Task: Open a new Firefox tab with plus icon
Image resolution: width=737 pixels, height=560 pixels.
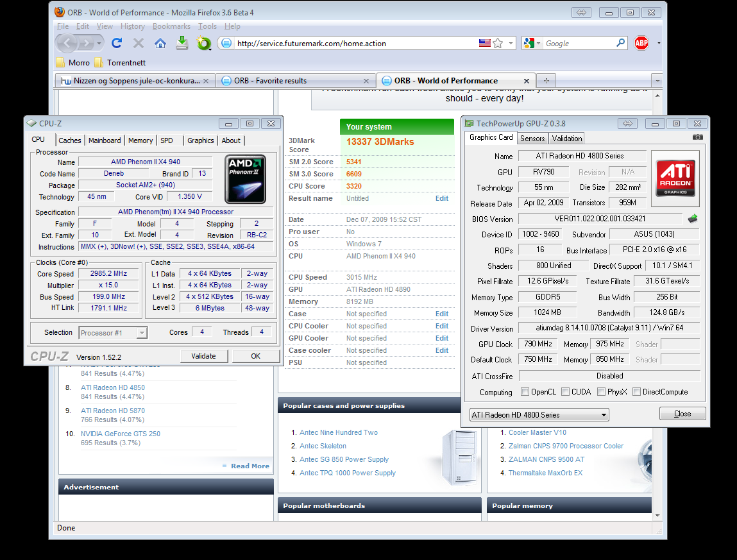Action: (x=546, y=80)
